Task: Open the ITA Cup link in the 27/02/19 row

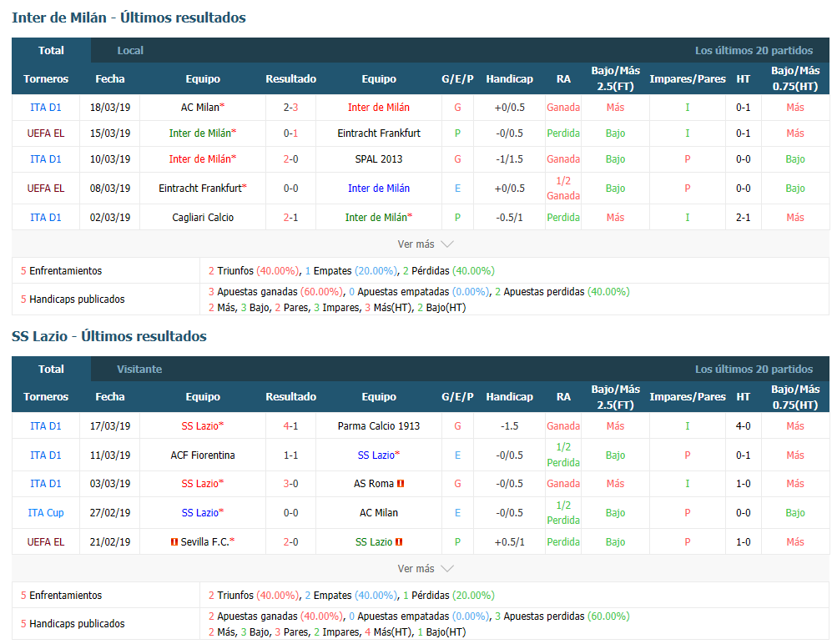Action: 46,513
